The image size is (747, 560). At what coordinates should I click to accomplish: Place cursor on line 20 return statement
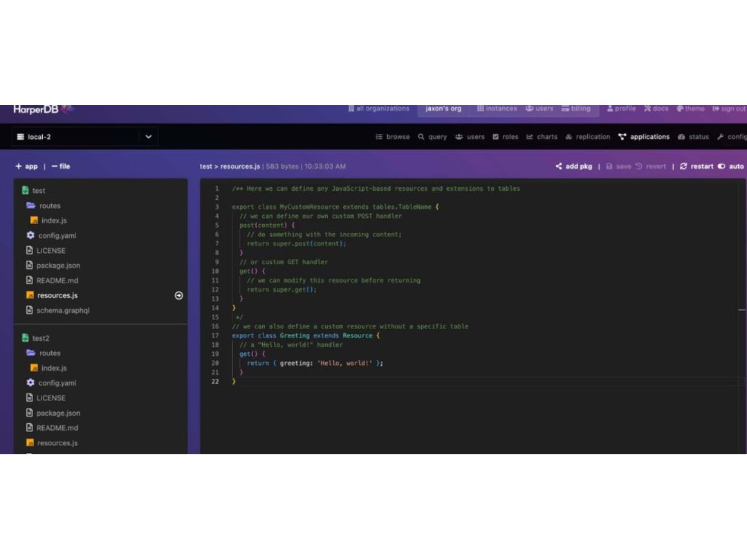click(315, 364)
